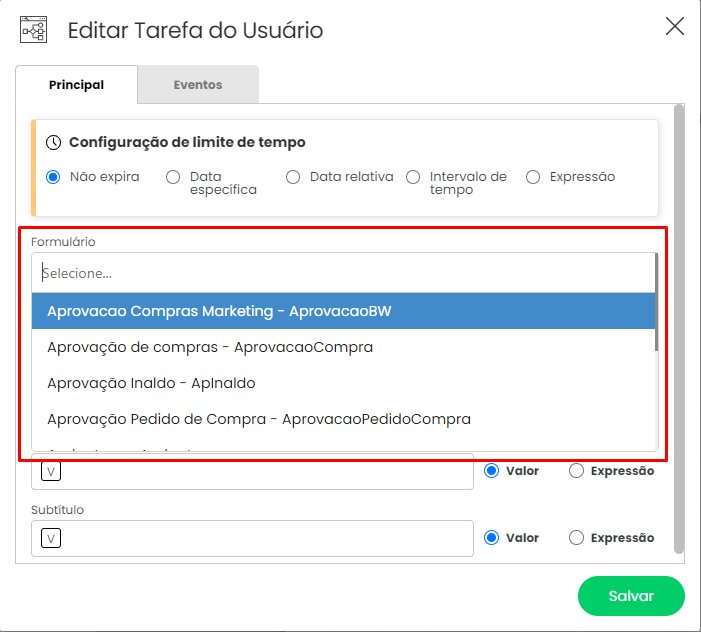The width and height of the screenshot is (701, 632).
Task: Set Subtítulo mode to Expressão
Action: coord(576,538)
